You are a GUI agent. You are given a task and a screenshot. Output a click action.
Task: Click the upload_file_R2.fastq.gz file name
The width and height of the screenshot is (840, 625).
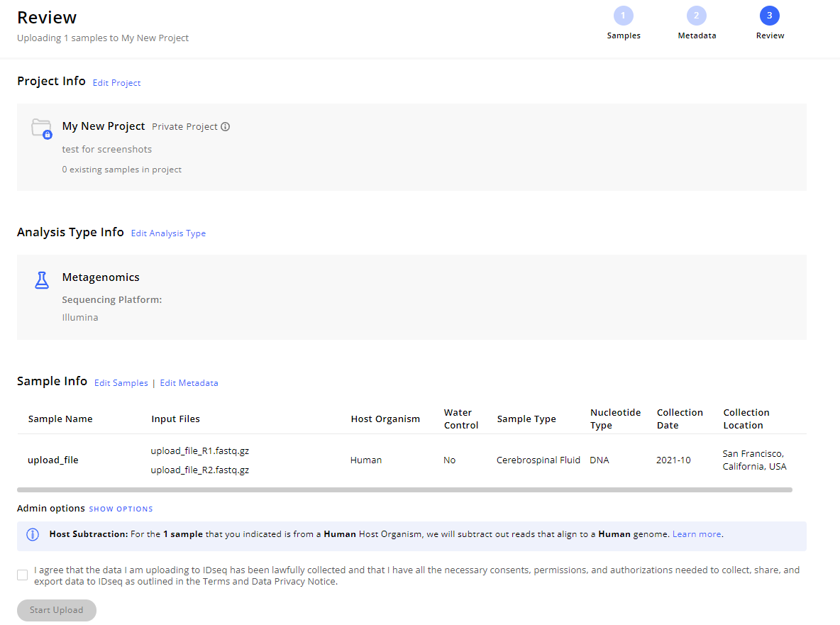click(x=200, y=470)
